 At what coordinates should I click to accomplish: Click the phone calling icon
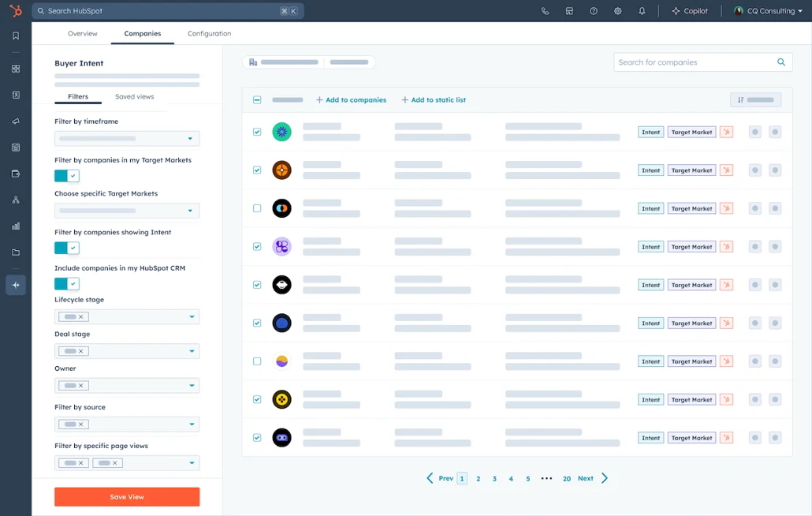(545, 11)
